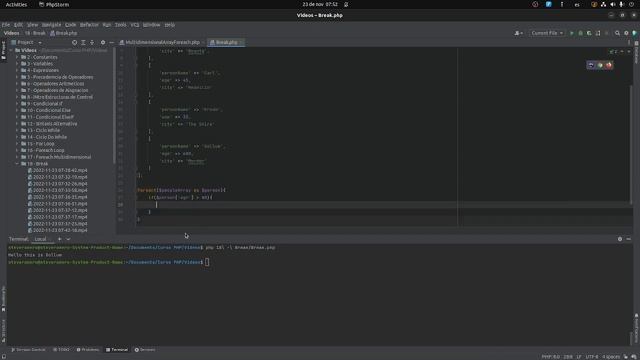The image size is (640, 360).
Task: Click Expand All in Project panel
Action: pos(83,42)
